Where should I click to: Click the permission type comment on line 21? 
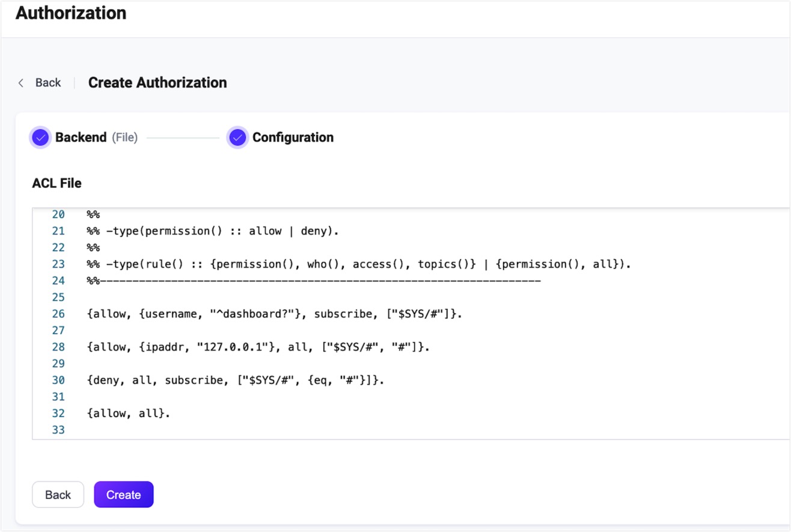tap(212, 231)
